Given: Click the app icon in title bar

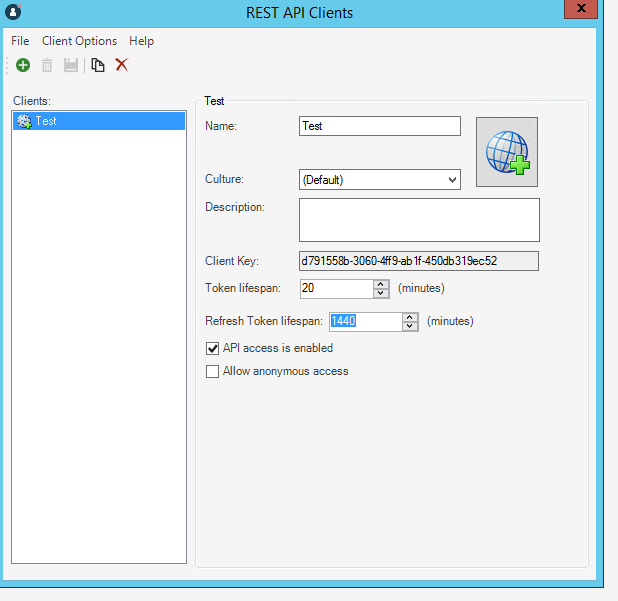Looking at the screenshot, I should coord(14,13).
